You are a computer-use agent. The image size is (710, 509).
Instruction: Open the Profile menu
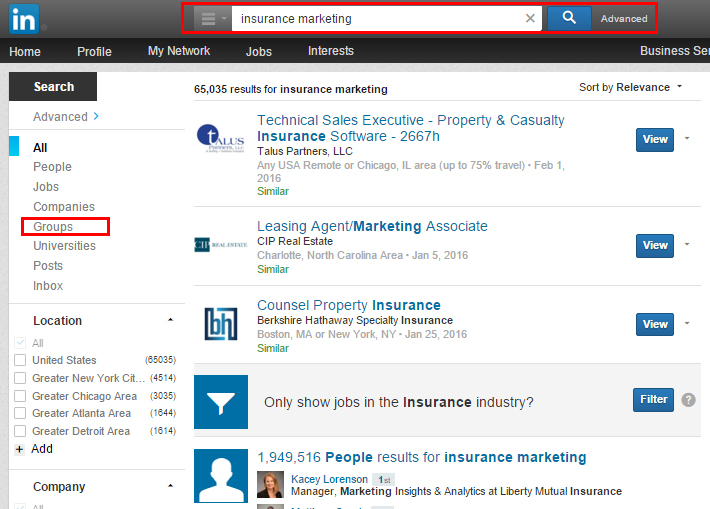coord(94,52)
